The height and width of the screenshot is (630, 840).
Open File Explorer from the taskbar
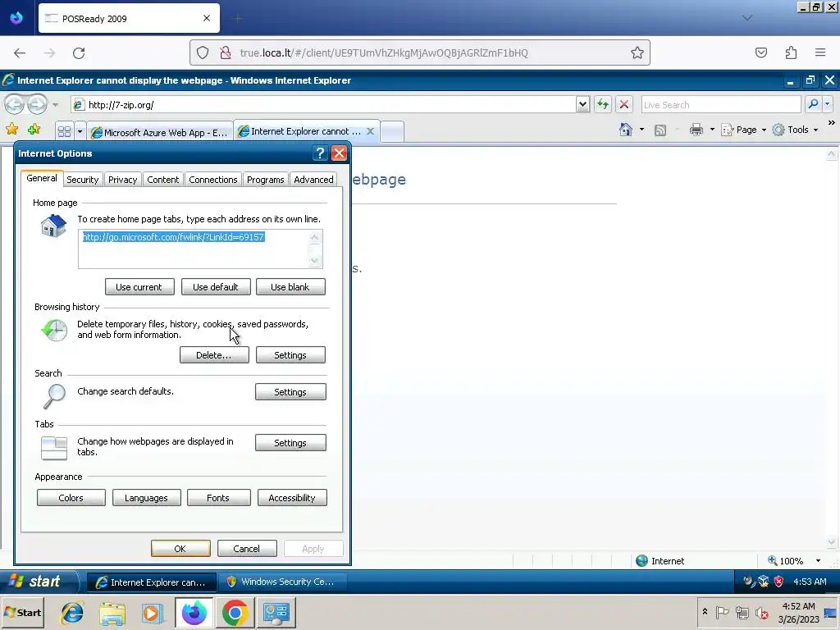112,613
